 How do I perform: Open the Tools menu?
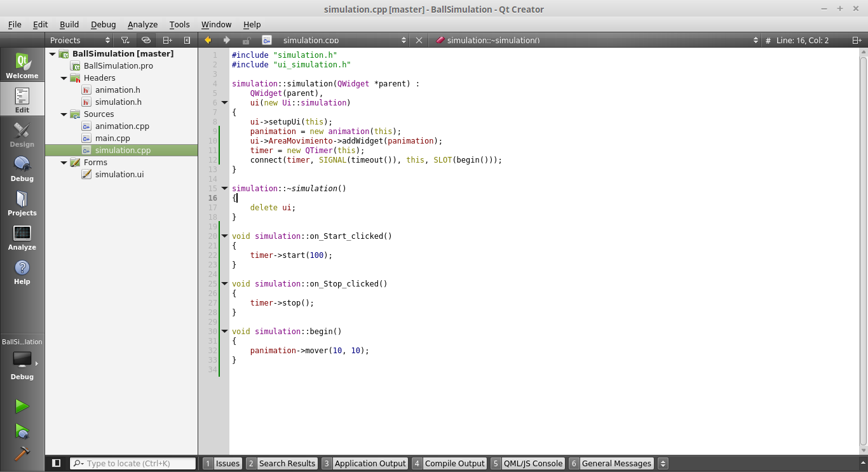(179, 24)
